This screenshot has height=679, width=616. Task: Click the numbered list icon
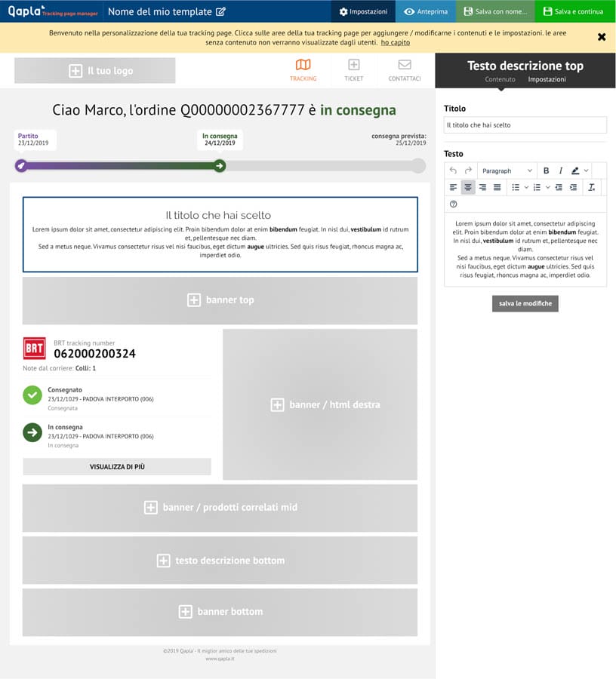(x=537, y=187)
